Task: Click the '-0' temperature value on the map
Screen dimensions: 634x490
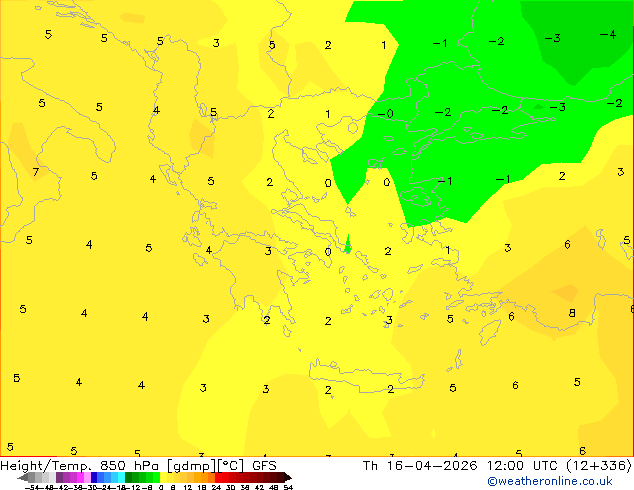Action: (x=385, y=114)
